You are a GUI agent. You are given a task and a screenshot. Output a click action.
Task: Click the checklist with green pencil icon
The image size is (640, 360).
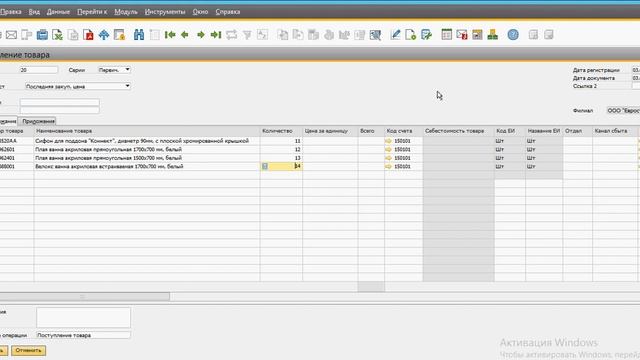pos(426,35)
